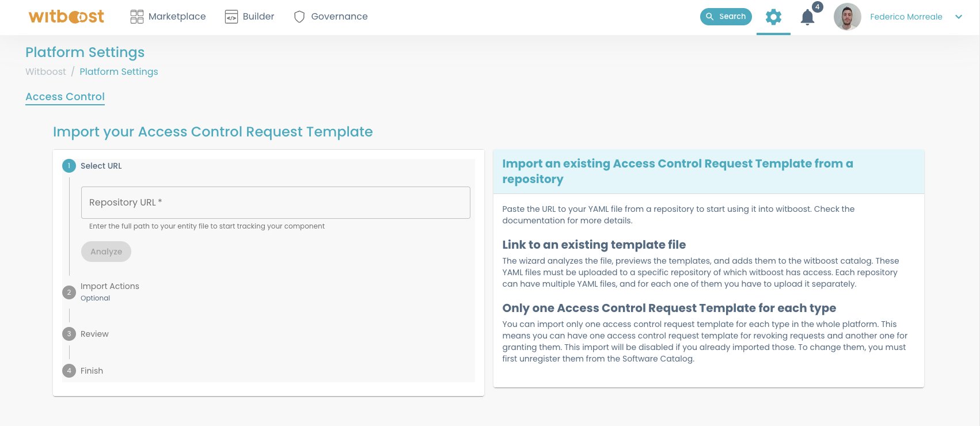Click the Search button
Image resolution: width=980 pixels, height=426 pixels.
point(726,17)
